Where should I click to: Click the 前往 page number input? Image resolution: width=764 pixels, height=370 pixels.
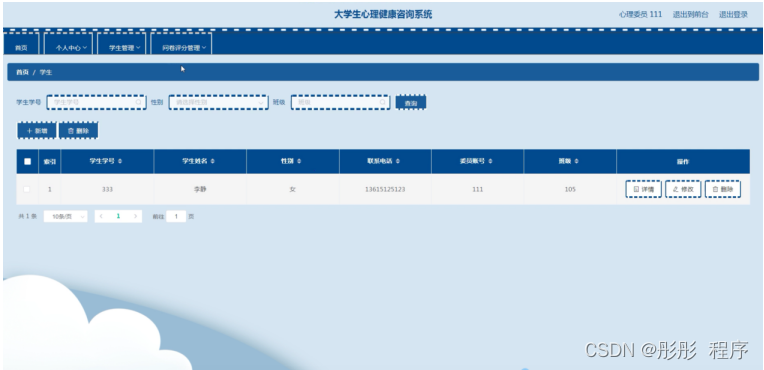click(176, 216)
